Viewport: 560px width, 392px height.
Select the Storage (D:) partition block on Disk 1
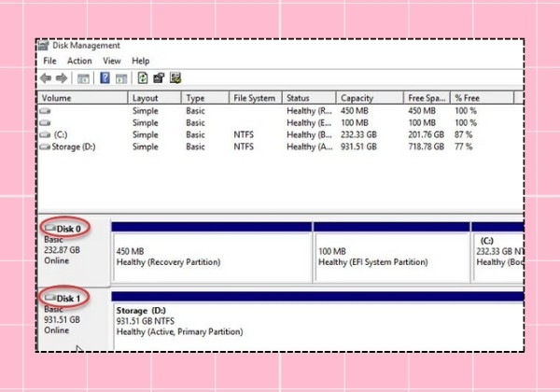(318, 320)
